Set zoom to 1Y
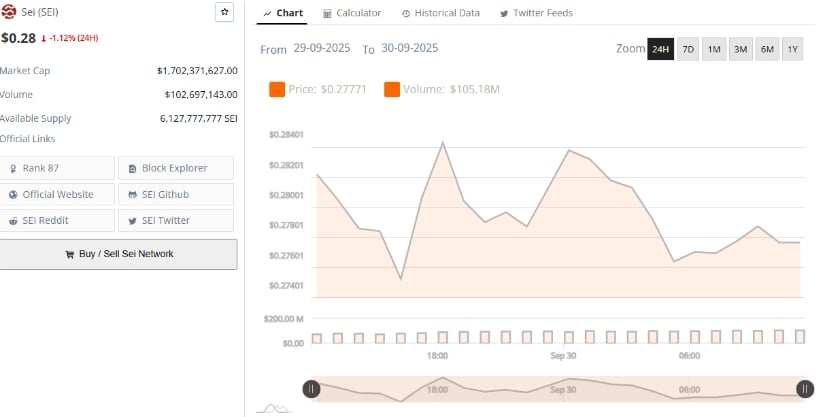 (x=792, y=49)
